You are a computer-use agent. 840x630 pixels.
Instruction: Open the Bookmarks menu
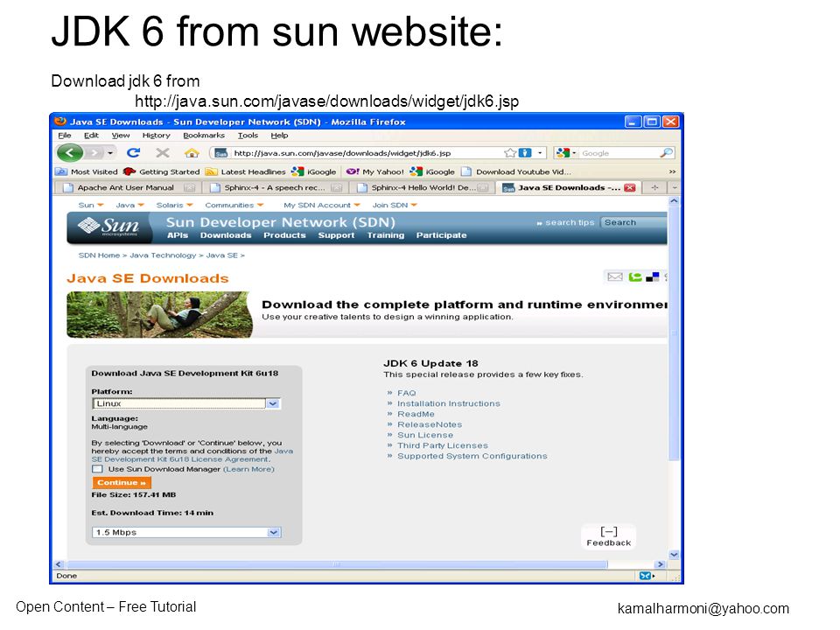pos(204,136)
